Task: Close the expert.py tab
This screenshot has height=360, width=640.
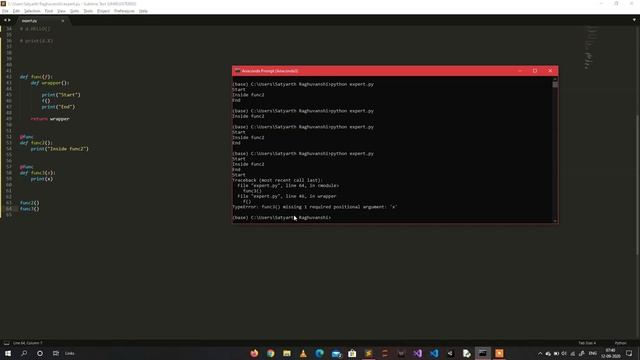Action: tap(62, 20)
